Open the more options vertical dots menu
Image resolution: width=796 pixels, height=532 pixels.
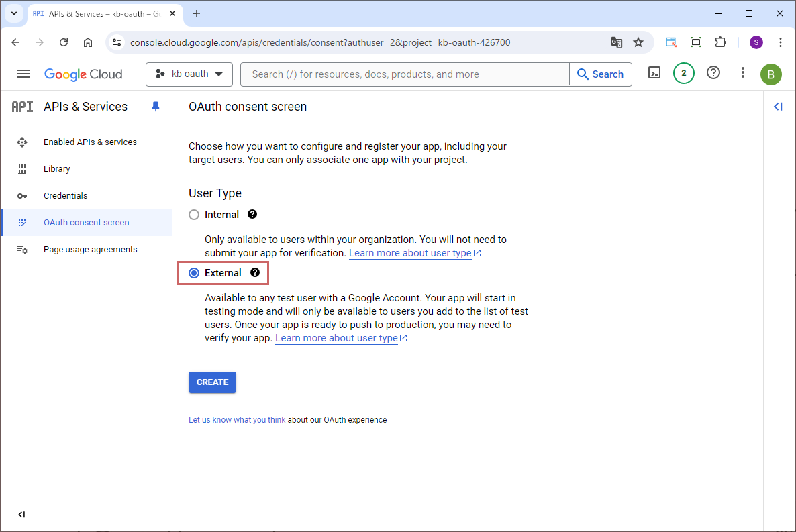[x=742, y=74]
